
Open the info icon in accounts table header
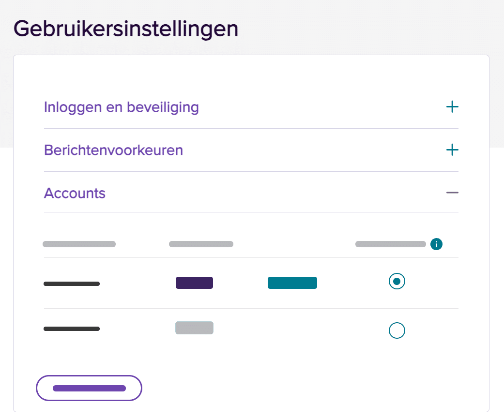tap(436, 244)
